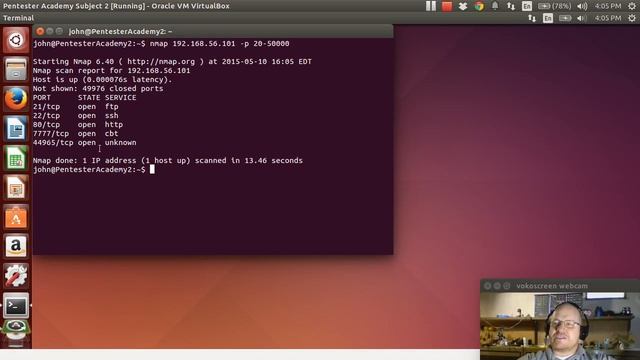Click 'Nmap scan report for 192.168.56.101' line

tap(111, 70)
